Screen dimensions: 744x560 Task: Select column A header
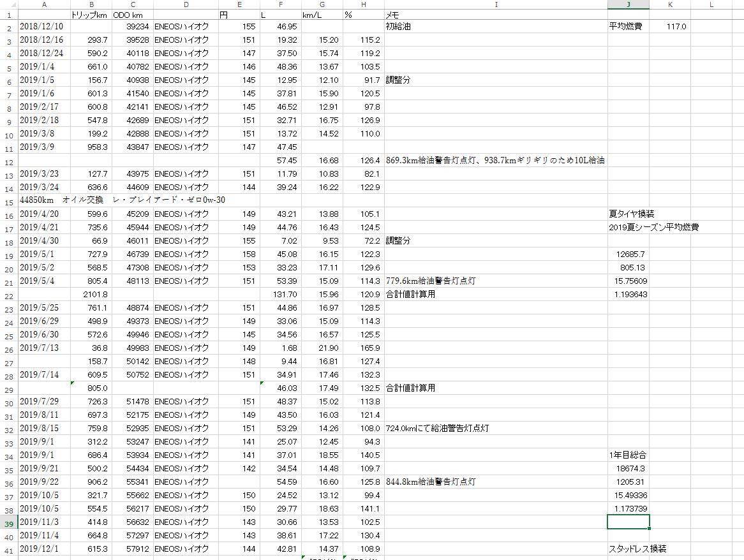(44, 4)
